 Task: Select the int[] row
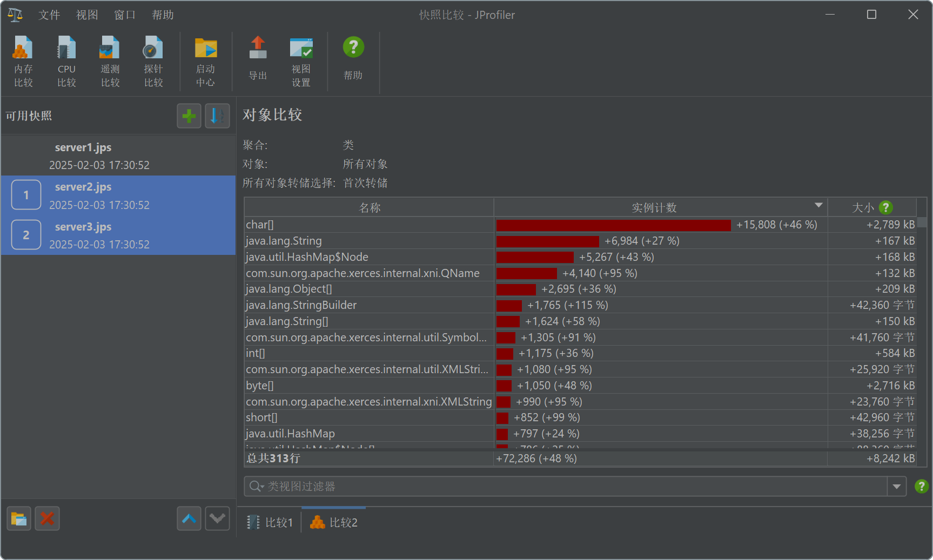point(581,353)
